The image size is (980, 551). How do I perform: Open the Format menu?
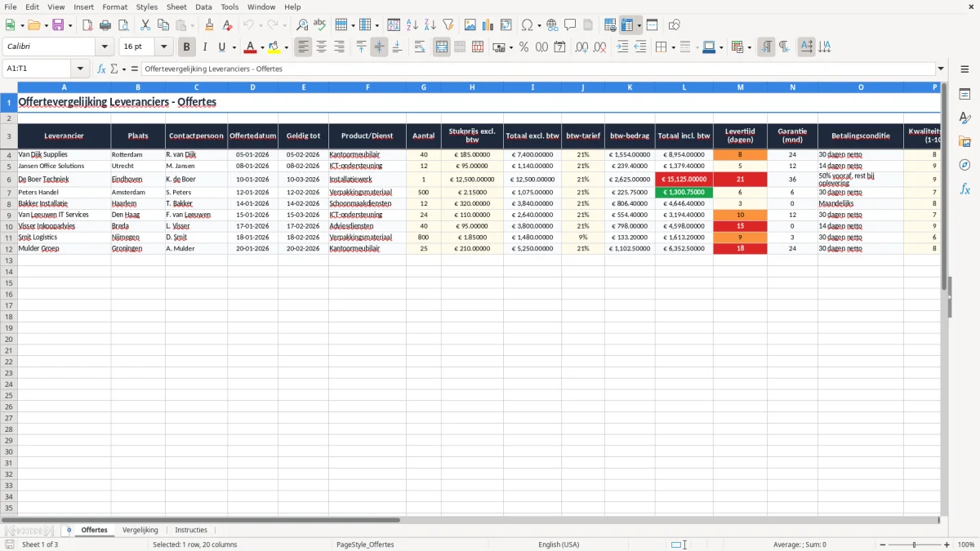(x=114, y=7)
